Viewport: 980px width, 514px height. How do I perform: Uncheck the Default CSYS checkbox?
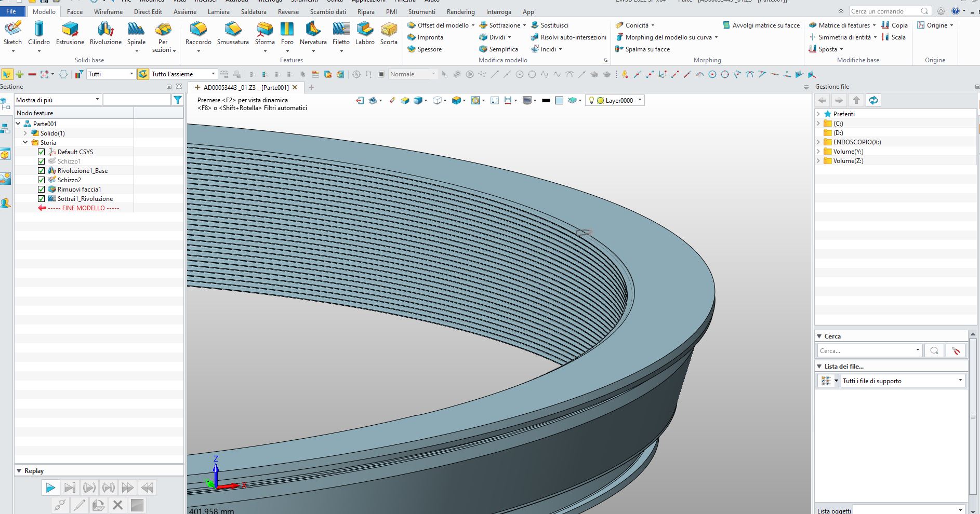click(42, 152)
